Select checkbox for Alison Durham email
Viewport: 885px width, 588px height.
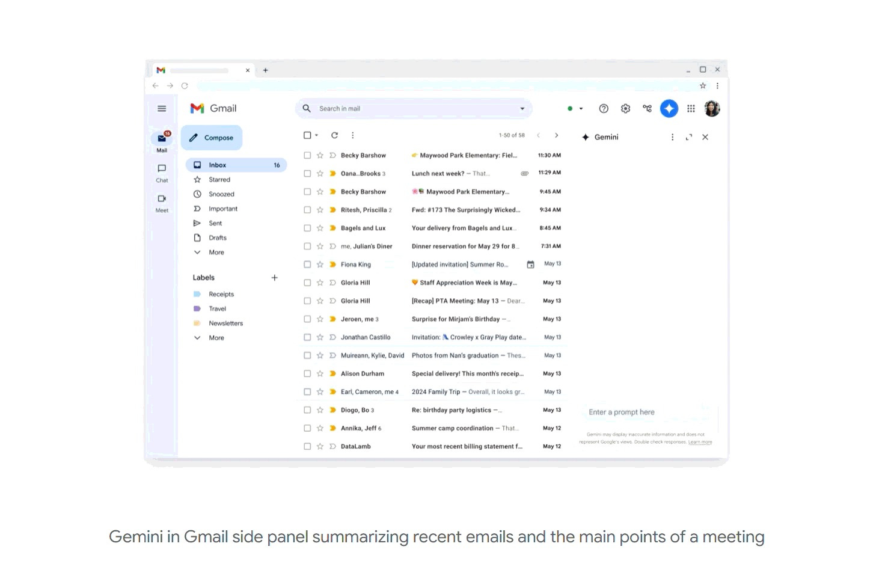307,373
